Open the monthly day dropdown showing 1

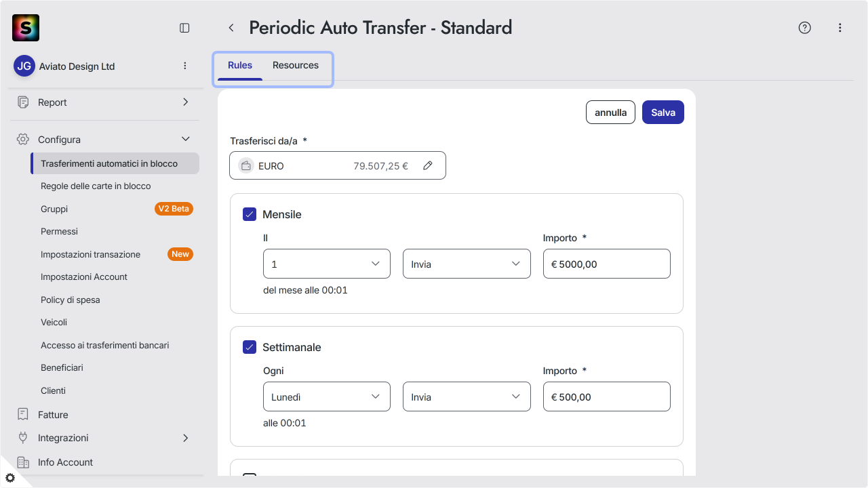[327, 264]
